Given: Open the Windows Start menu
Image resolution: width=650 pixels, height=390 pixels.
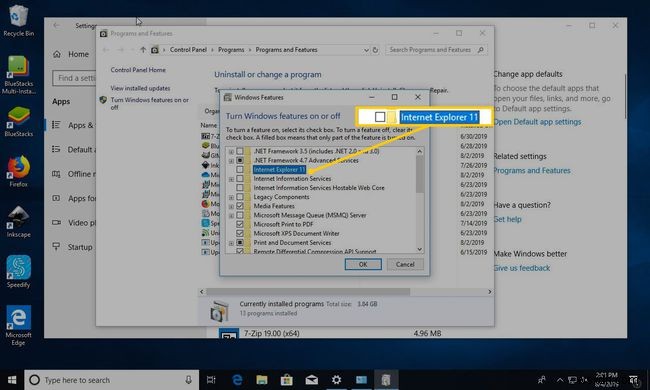Looking at the screenshot, I should [x=12, y=380].
